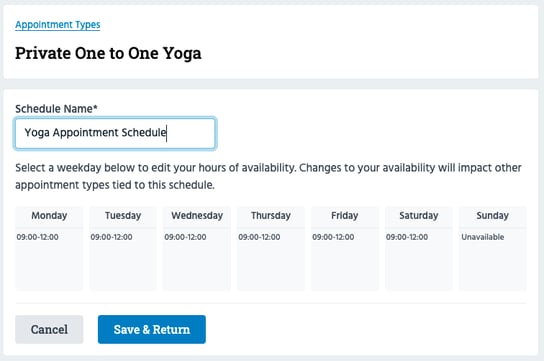Select the Monday day header
The height and width of the screenshot is (361, 544).
tap(49, 216)
